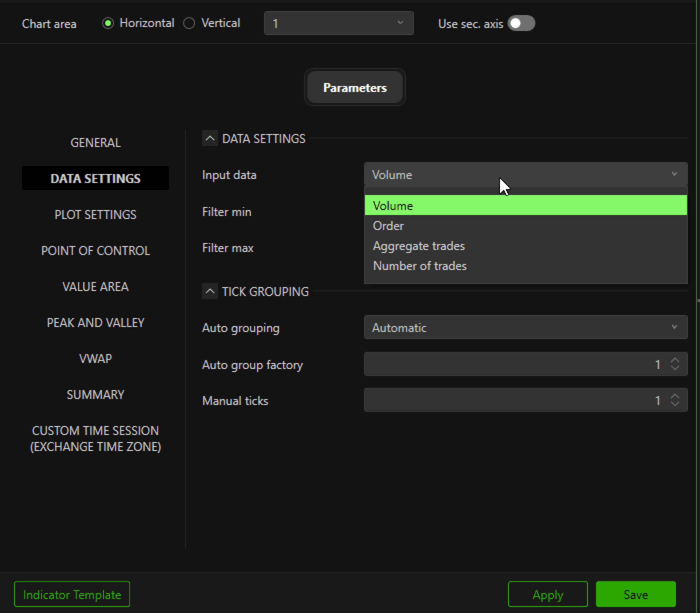
Task: Switch to VWAP settings tab
Action: pyautogui.click(x=95, y=358)
